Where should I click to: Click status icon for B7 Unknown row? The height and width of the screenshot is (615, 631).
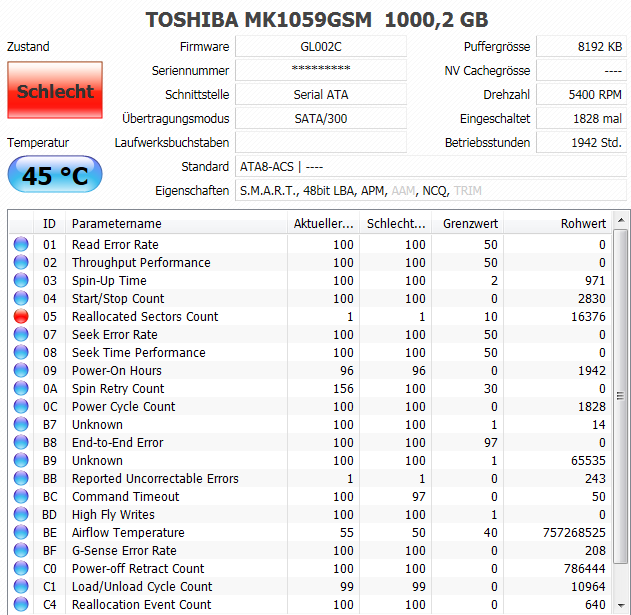pos(21,424)
